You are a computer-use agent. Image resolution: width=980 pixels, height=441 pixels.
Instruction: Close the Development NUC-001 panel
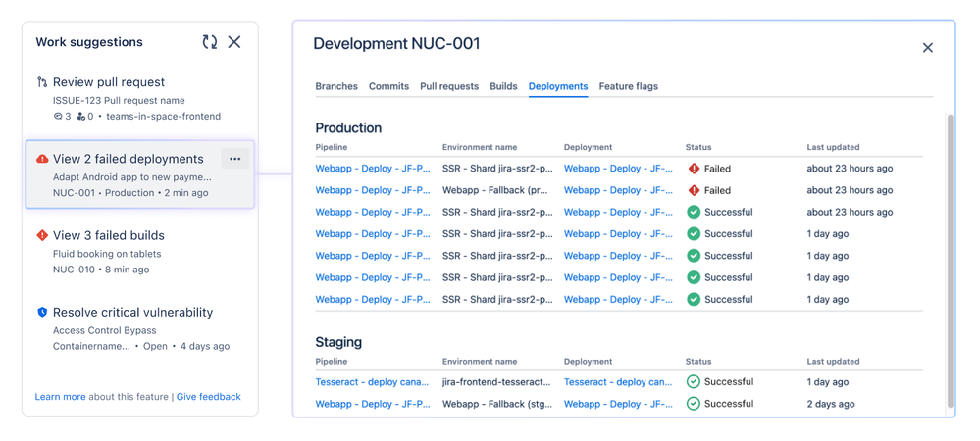(x=927, y=48)
